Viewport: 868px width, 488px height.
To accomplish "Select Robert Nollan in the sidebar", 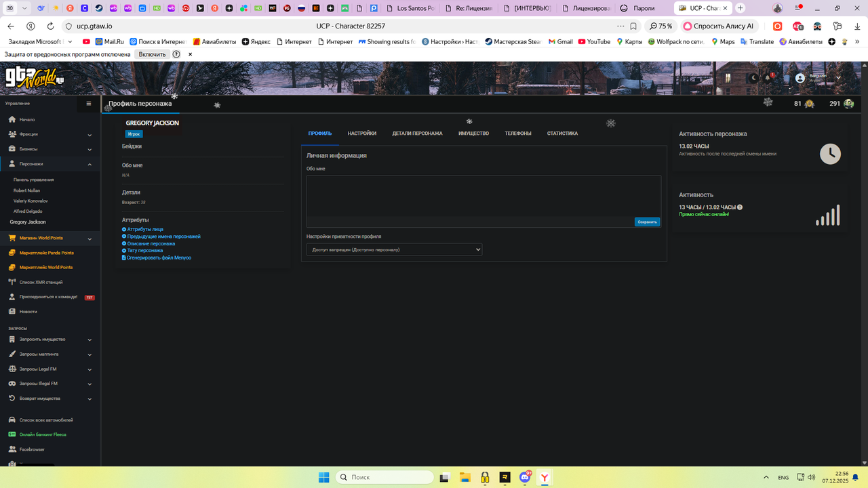I will (x=26, y=190).
